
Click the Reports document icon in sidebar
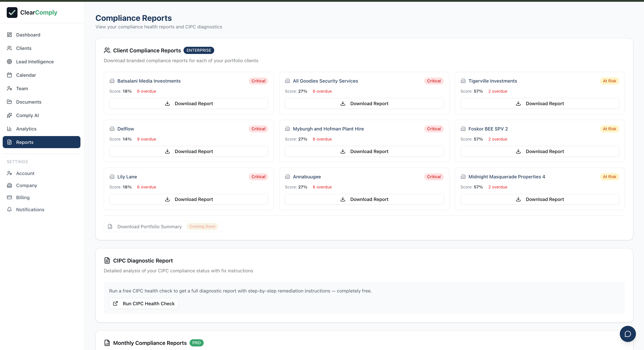[x=9, y=142]
